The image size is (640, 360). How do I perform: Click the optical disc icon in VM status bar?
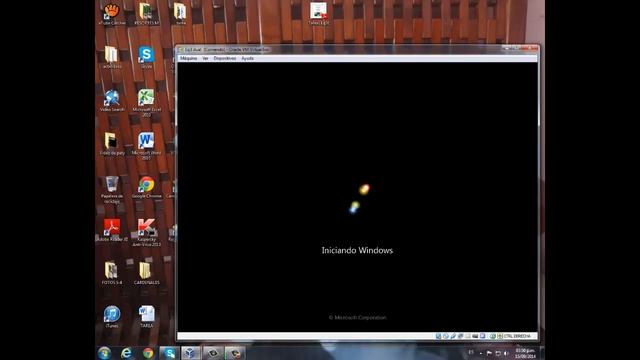[446, 336]
